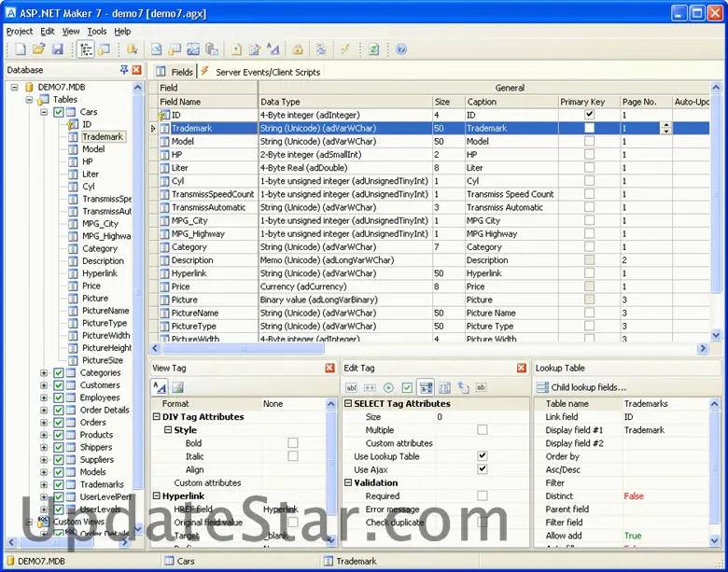Choose the checkbox Edit Tag icon
The width and height of the screenshot is (728, 572).
click(407, 387)
